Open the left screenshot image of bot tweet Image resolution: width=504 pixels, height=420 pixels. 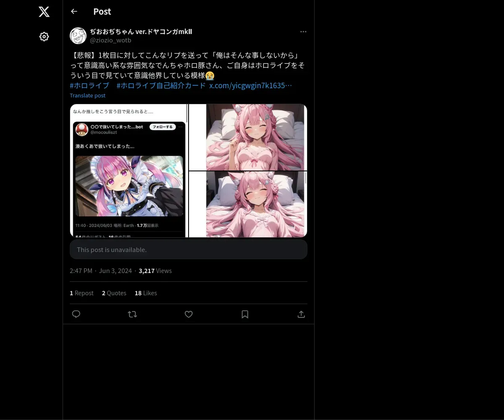click(129, 171)
